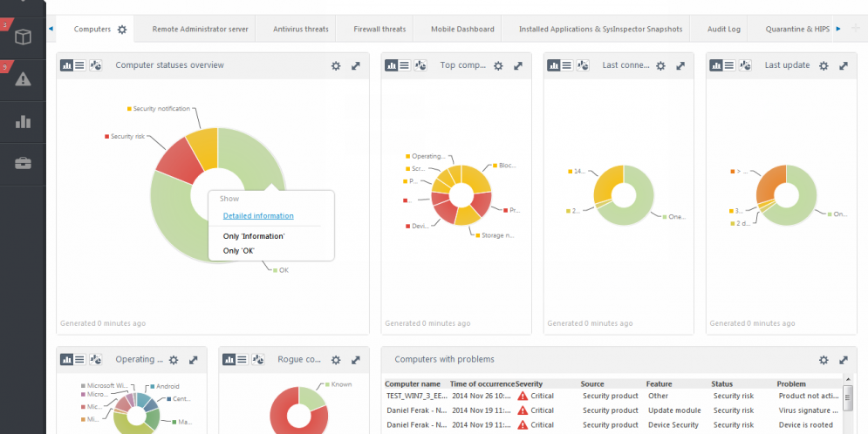Click gear icon on Computers tab
This screenshot has width=868, height=434.
click(122, 30)
